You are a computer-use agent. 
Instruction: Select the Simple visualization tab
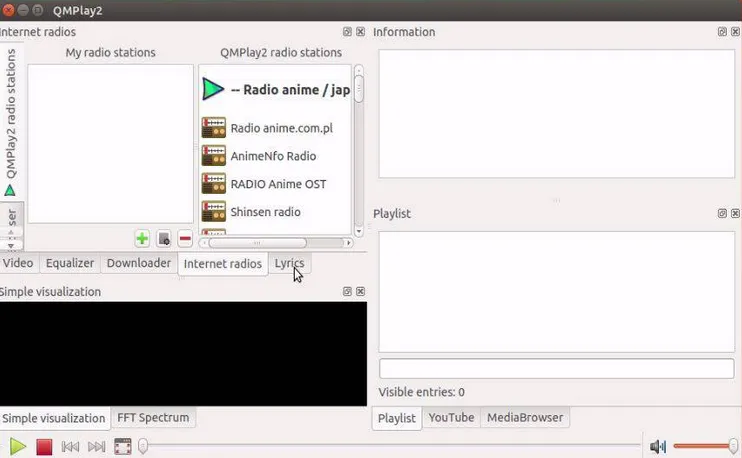(x=54, y=418)
